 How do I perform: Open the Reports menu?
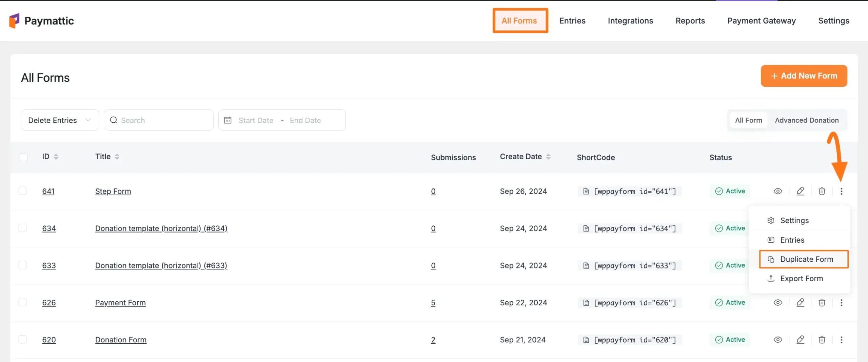690,20
